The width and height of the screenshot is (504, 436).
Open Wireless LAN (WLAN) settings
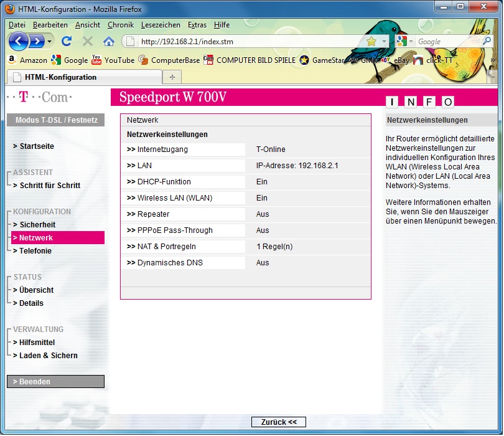click(x=183, y=198)
